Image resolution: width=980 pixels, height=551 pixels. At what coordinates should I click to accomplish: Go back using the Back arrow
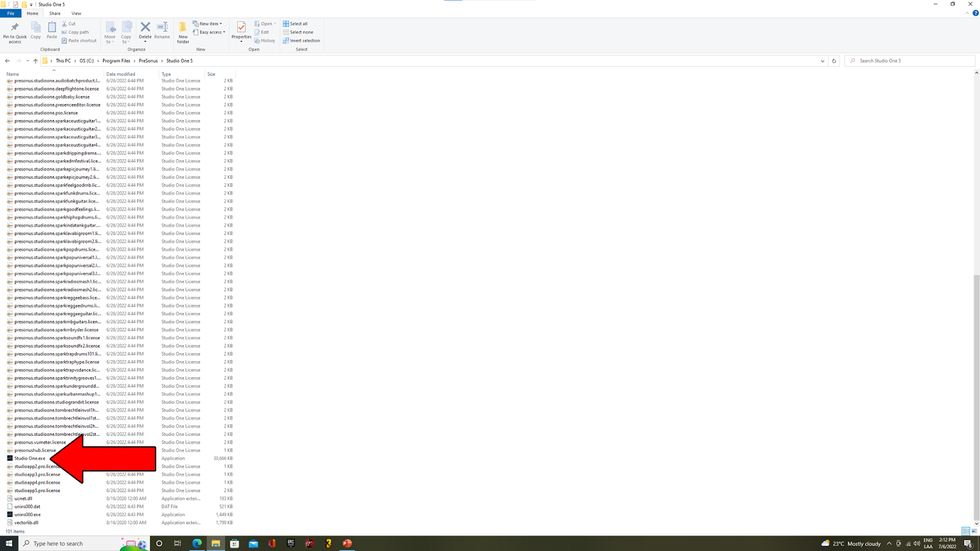tap(7, 61)
